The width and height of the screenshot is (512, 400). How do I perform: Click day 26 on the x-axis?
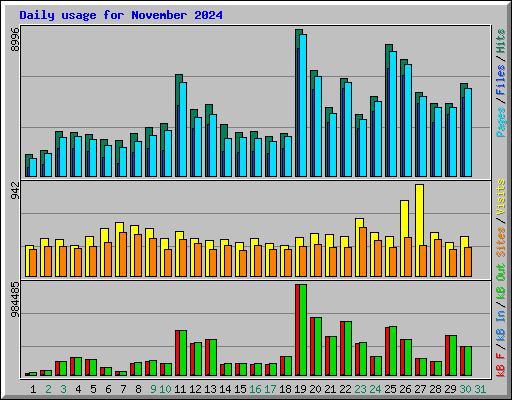click(405, 389)
